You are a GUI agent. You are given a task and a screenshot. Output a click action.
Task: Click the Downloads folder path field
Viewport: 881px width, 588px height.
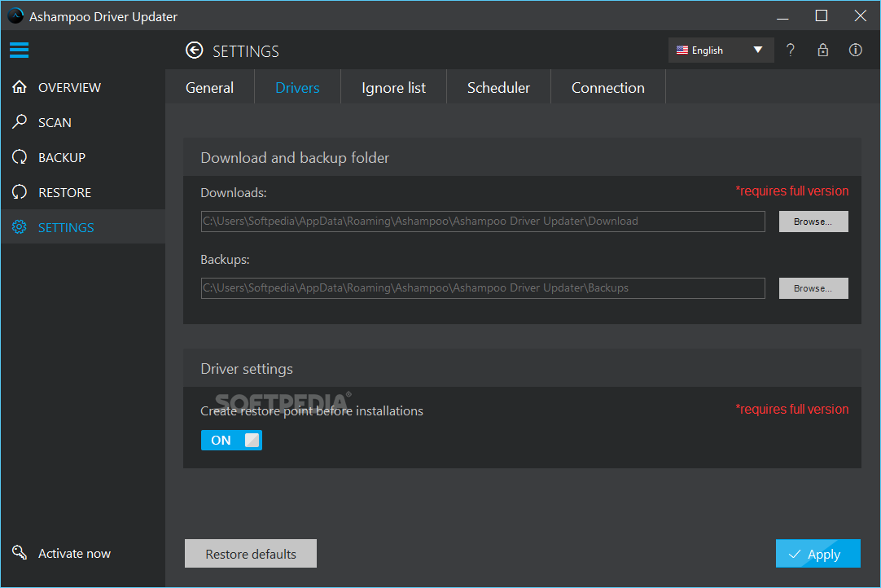pyautogui.click(x=483, y=222)
